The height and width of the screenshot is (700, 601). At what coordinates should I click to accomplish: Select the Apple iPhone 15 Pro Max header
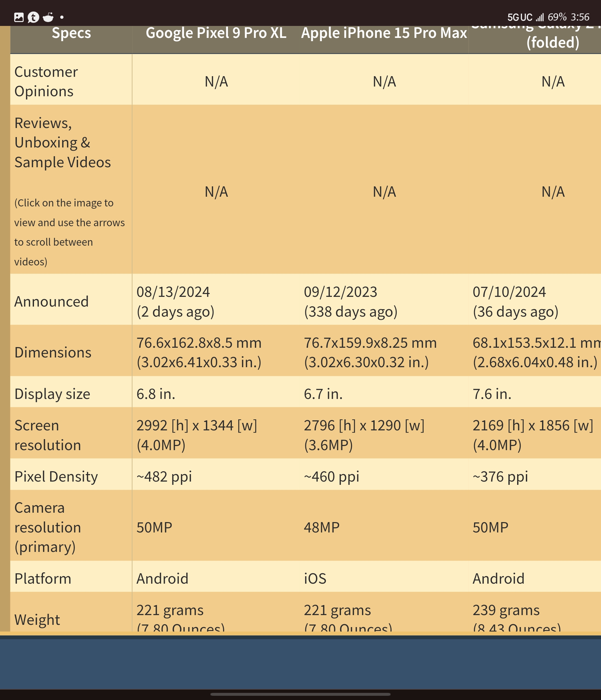pyautogui.click(x=384, y=33)
